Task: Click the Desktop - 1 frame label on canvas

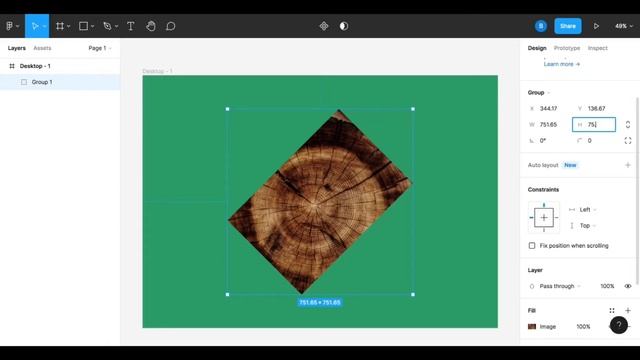Action: (x=158, y=71)
